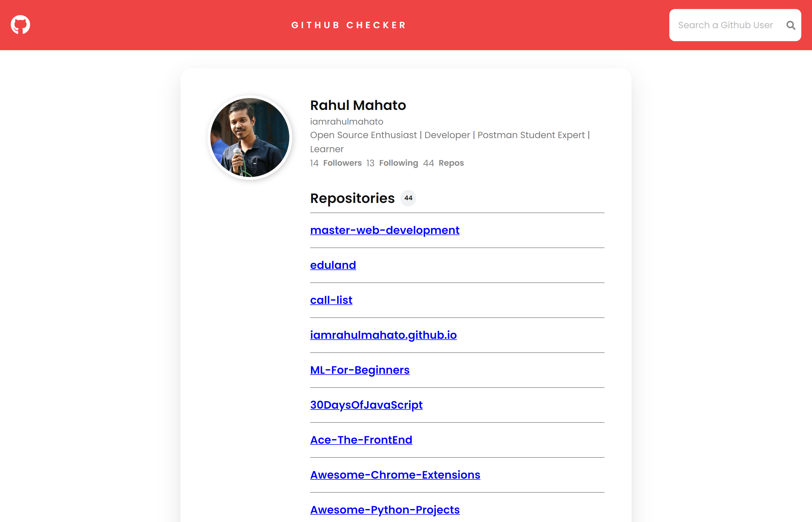Open the Ace-The-FrontEnd repository link

coord(361,440)
